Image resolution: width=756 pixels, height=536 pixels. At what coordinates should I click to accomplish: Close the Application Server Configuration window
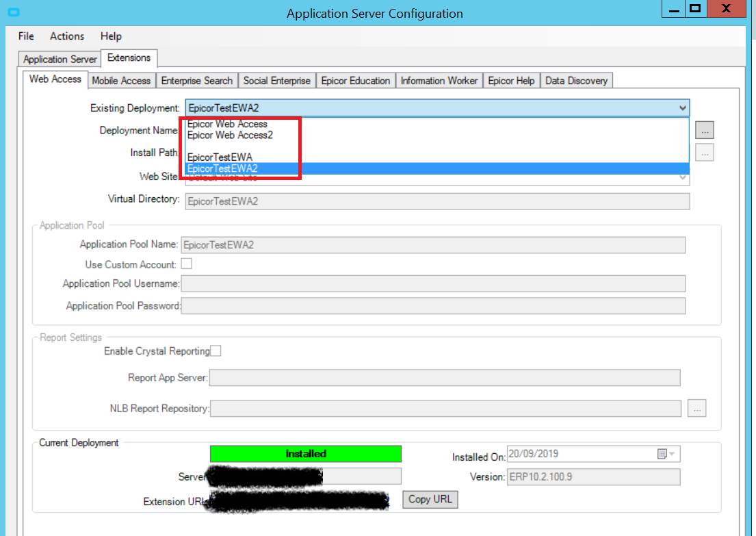pos(726,9)
